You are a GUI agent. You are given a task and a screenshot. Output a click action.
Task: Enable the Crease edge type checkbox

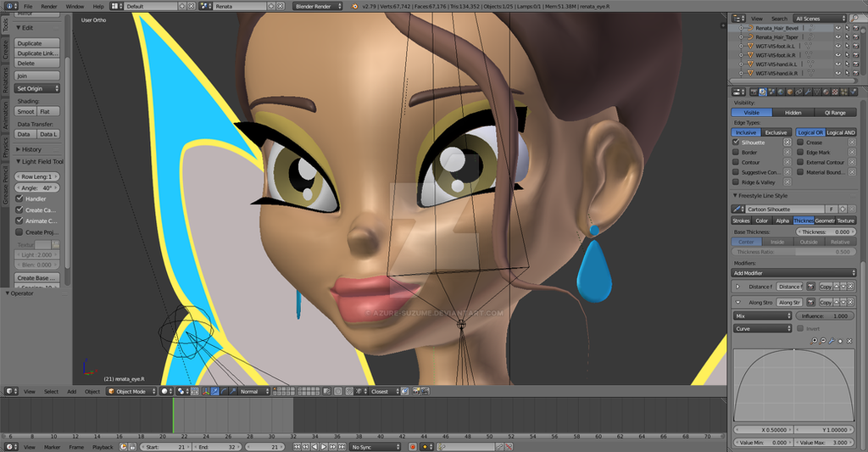point(800,142)
